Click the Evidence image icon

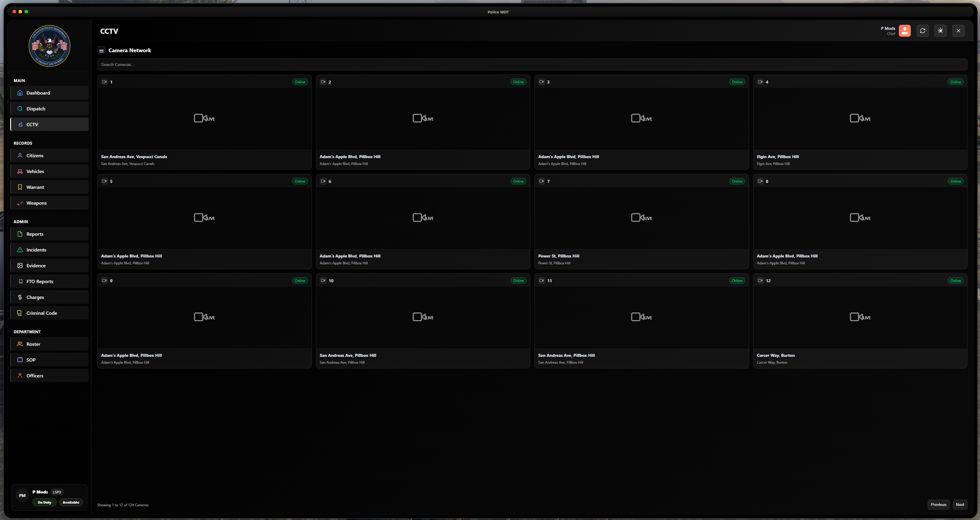20,266
